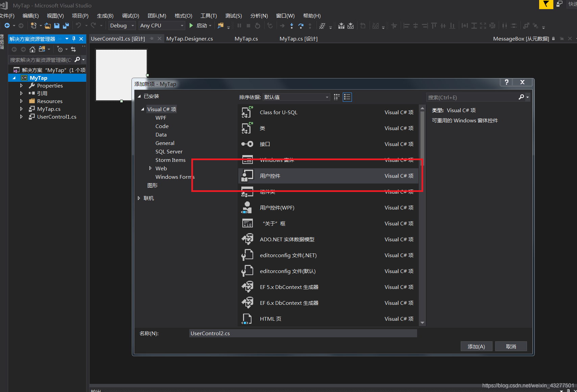
Task: Expand the UserControl1.cs node
Action: pos(21,117)
